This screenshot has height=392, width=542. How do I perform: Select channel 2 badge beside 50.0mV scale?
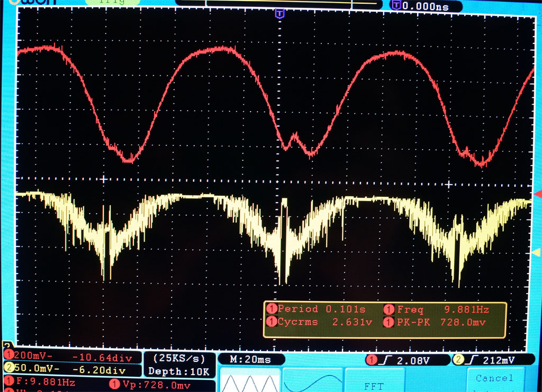(x=10, y=366)
